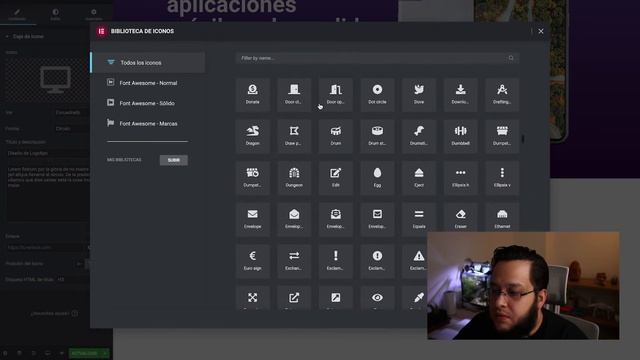The height and width of the screenshot is (360, 640).
Task: Pick the Drafting compass icon
Action: pyautogui.click(x=502, y=95)
